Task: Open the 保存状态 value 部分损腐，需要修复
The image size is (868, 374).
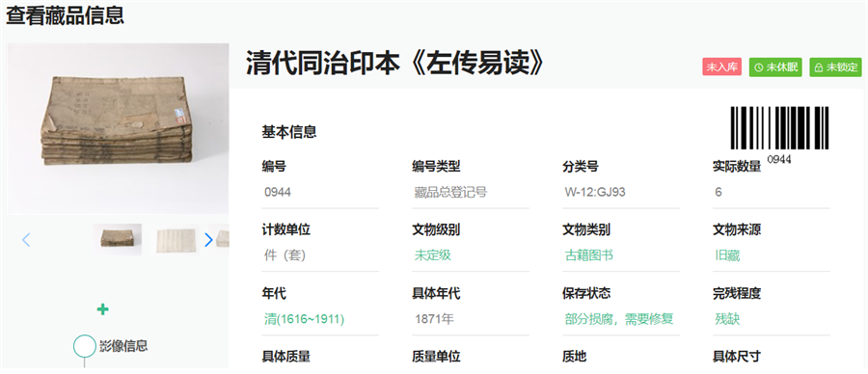Action: pyautogui.click(x=619, y=319)
